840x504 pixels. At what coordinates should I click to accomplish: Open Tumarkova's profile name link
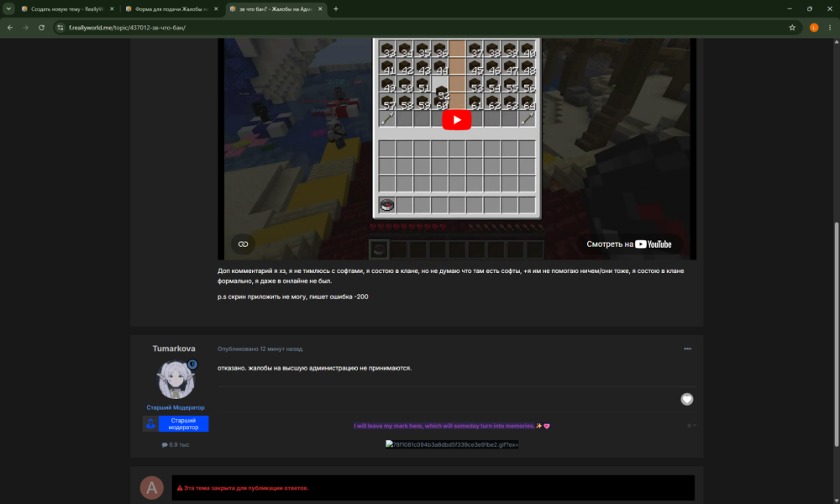tap(174, 349)
